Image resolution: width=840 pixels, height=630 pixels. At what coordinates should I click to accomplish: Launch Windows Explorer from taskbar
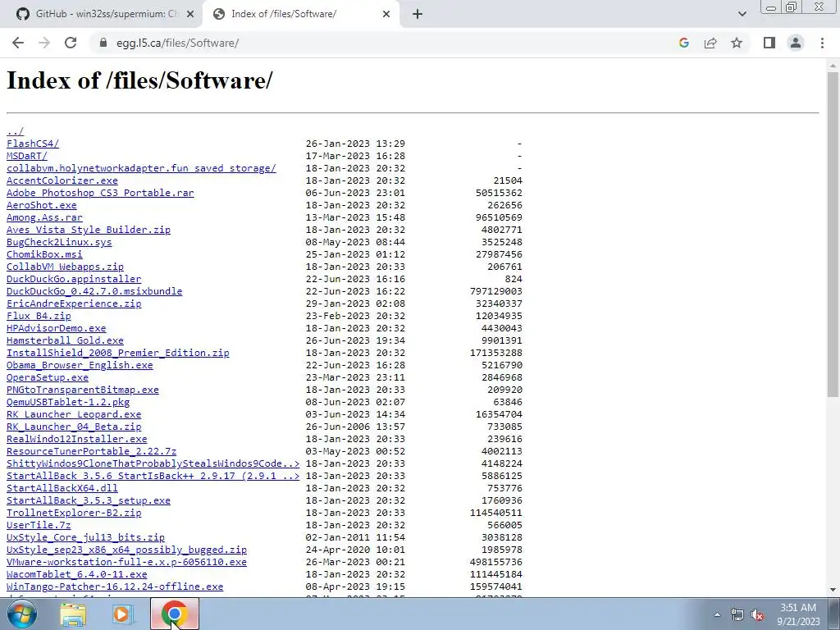(73, 614)
